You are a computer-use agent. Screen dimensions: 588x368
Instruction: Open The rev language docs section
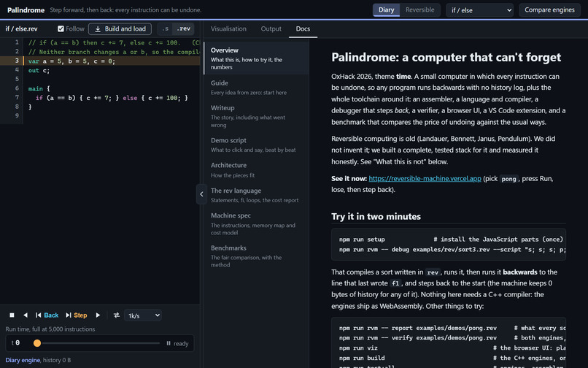[x=257, y=195]
